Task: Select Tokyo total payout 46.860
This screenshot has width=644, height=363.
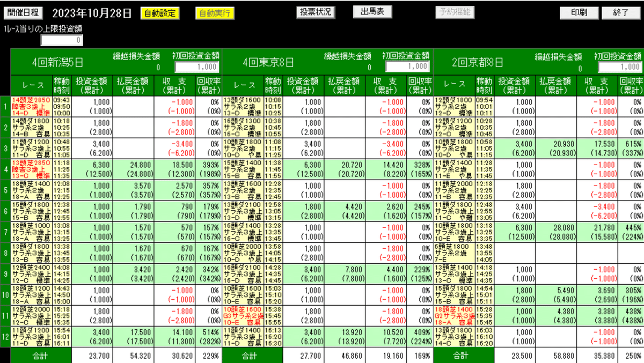Action: pyautogui.click(x=345, y=355)
